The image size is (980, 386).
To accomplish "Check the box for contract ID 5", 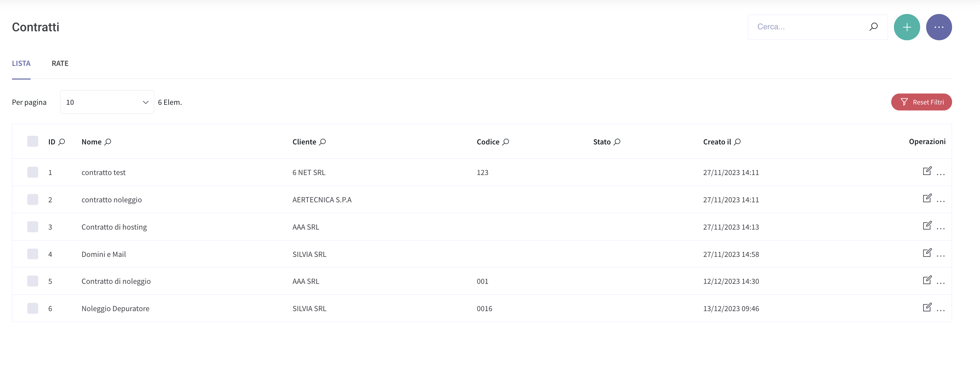I will point(33,281).
